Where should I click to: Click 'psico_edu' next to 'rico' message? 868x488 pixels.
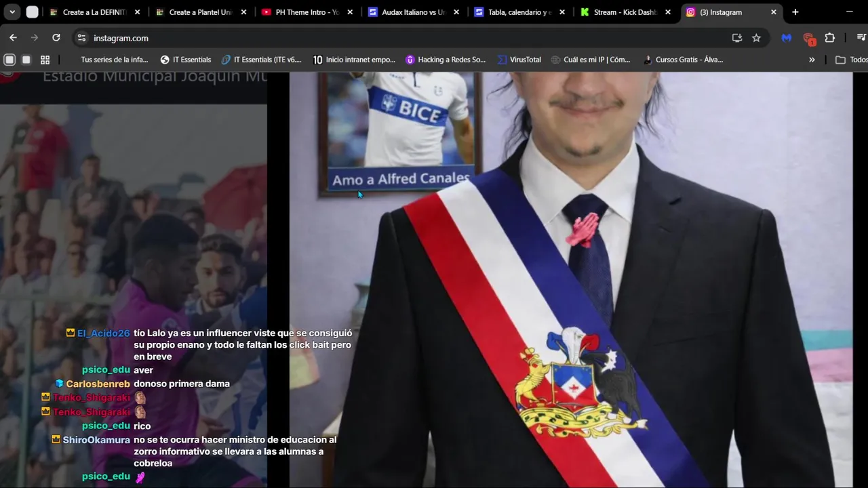tap(106, 426)
